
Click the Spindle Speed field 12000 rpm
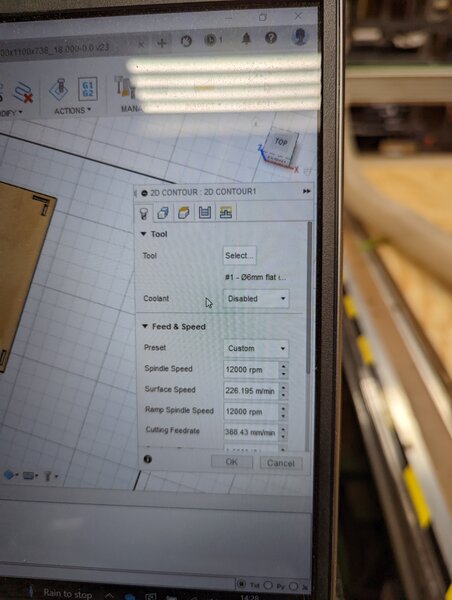pos(251,370)
